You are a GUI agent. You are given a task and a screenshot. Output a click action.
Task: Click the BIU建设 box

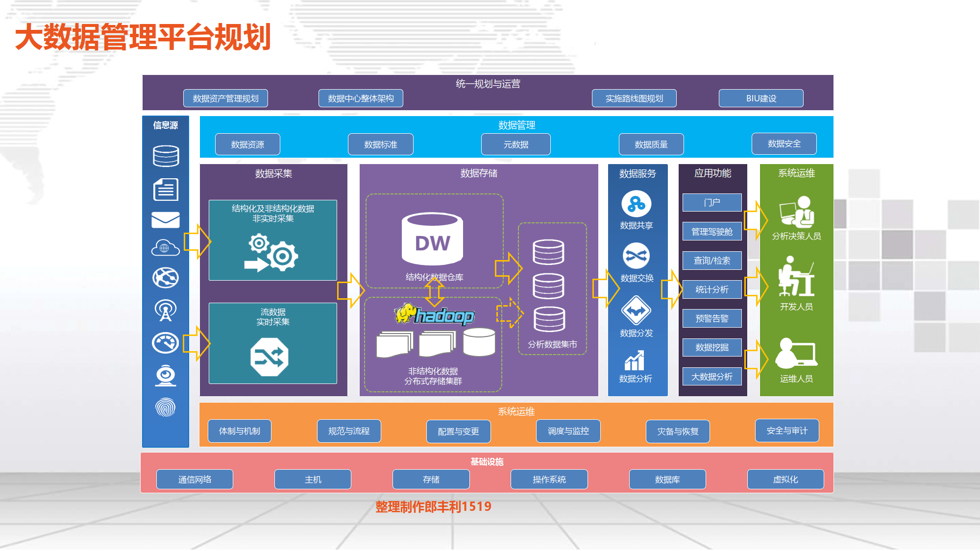761,98
